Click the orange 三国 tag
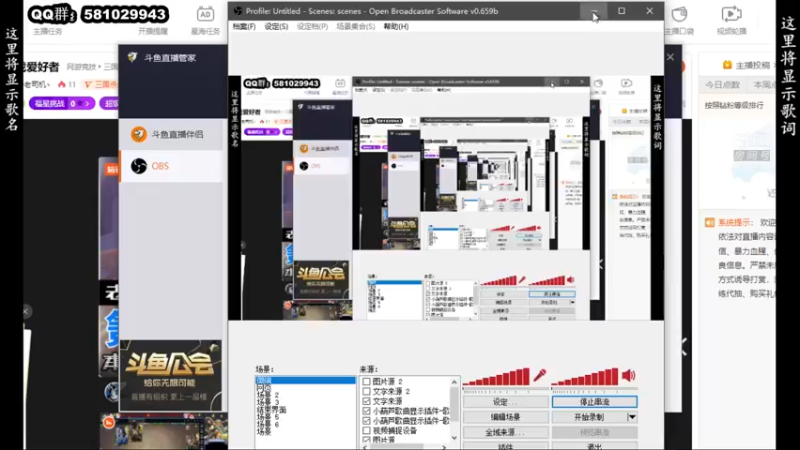 click(x=101, y=84)
